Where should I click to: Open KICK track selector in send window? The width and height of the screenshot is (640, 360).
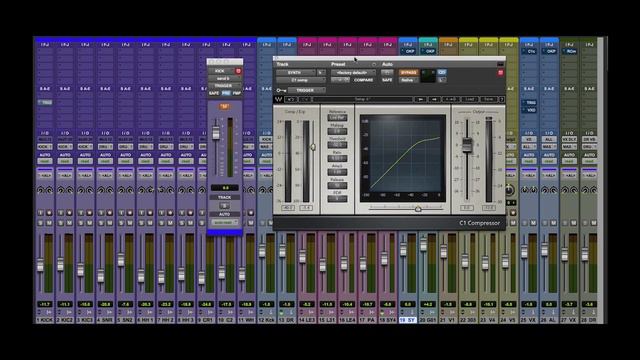click(x=220, y=71)
